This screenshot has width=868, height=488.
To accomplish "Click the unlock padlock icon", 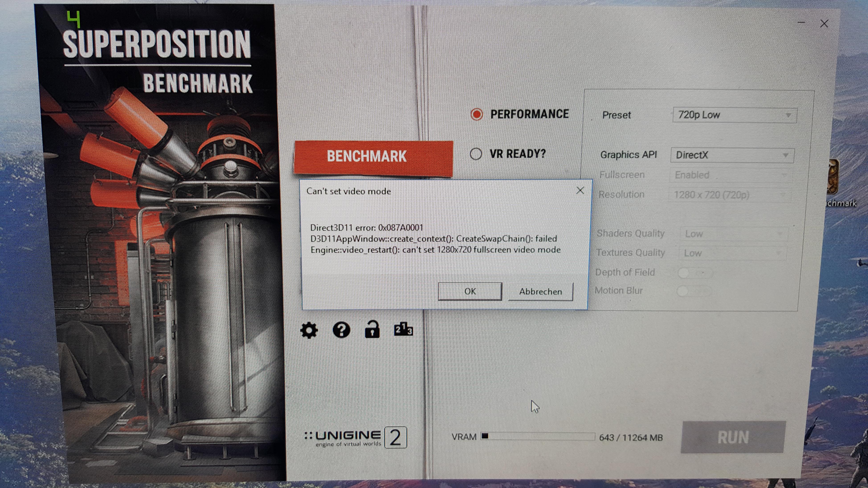I will pyautogui.click(x=372, y=329).
